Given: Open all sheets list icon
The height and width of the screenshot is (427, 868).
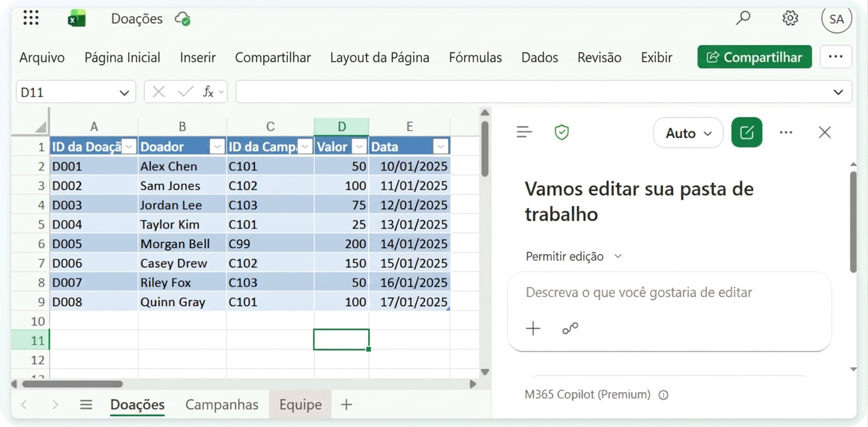Looking at the screenshot, I should (x=86, y=404).
